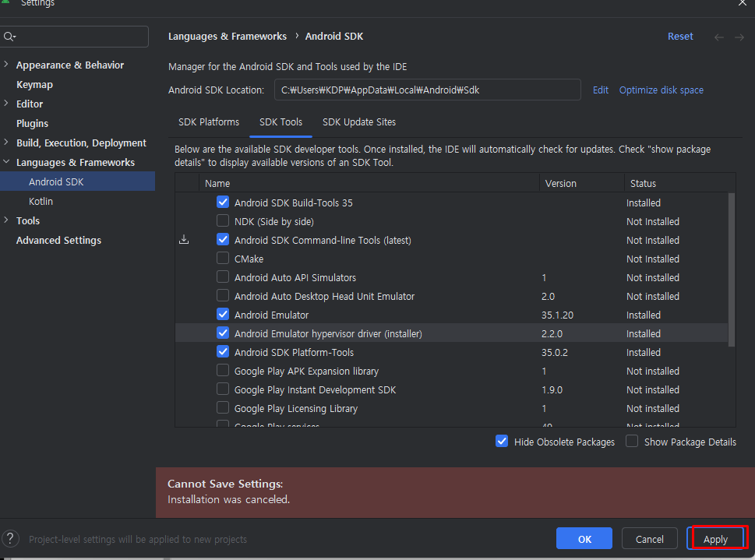Uncheck Android SDK Command-line Tools (latest)
The width and height of the screenshot is (755, 560).
click(x=223, y=239)
